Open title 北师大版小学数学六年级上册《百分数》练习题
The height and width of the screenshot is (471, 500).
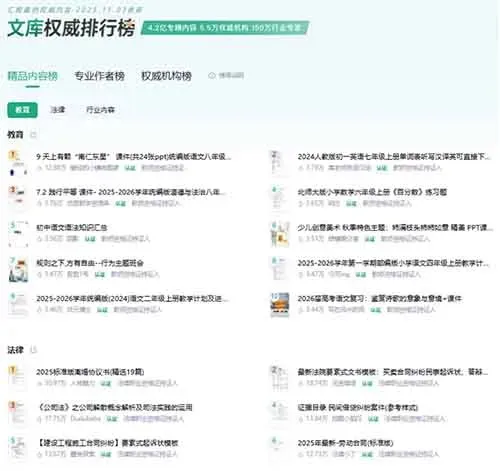click(x=372, y=192)
